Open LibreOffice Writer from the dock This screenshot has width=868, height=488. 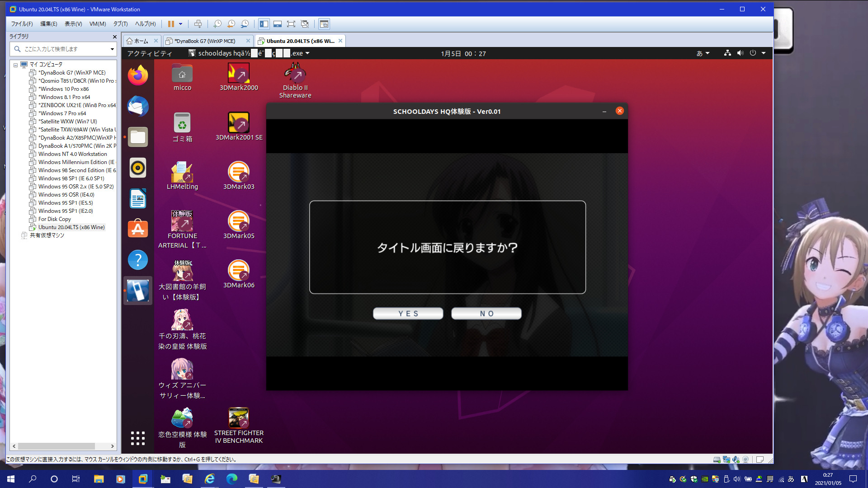138,198
